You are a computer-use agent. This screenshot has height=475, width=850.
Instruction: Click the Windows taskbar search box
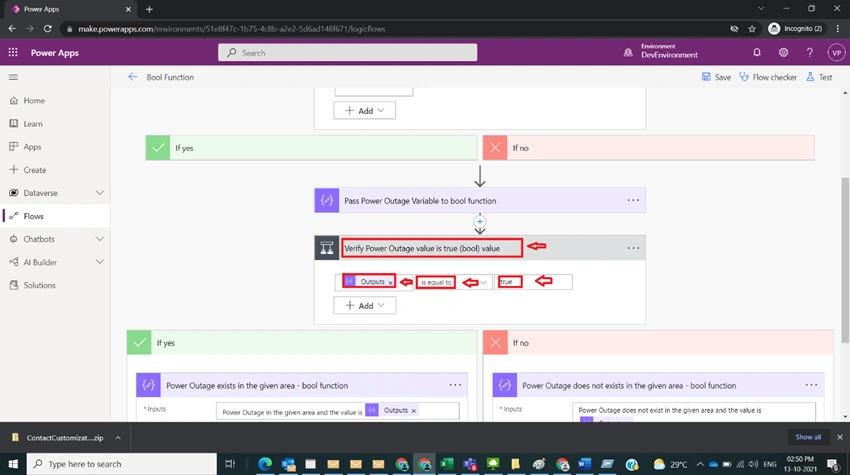point(121,464)
